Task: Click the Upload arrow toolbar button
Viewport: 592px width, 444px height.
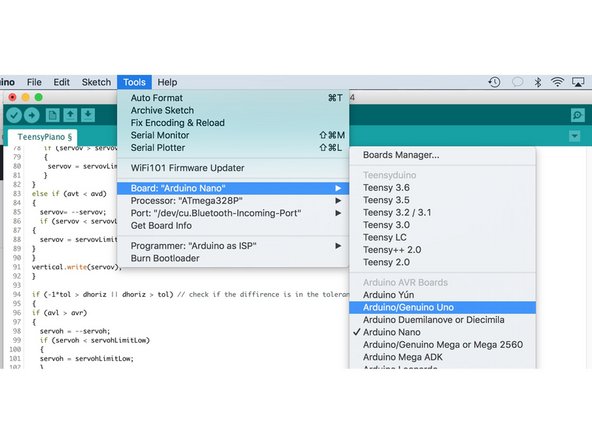Action: coord(32,115)
